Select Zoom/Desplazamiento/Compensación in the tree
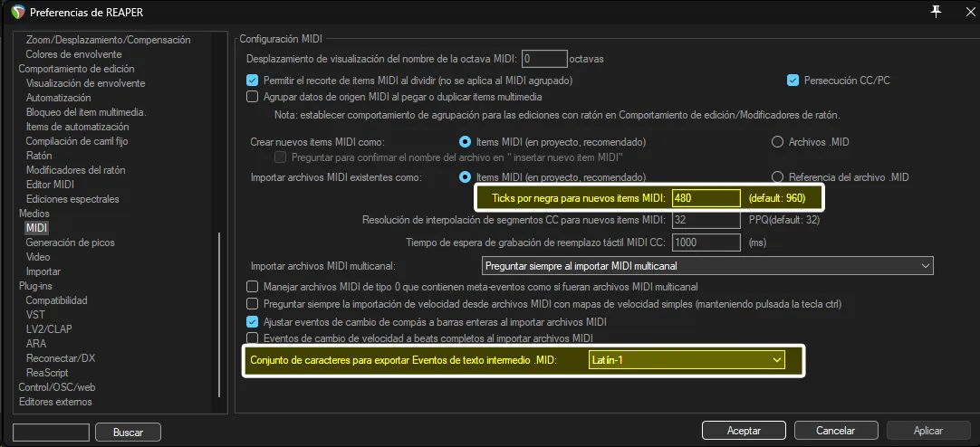980x447 pixels. pyautogui.click(x=108, y=40)
